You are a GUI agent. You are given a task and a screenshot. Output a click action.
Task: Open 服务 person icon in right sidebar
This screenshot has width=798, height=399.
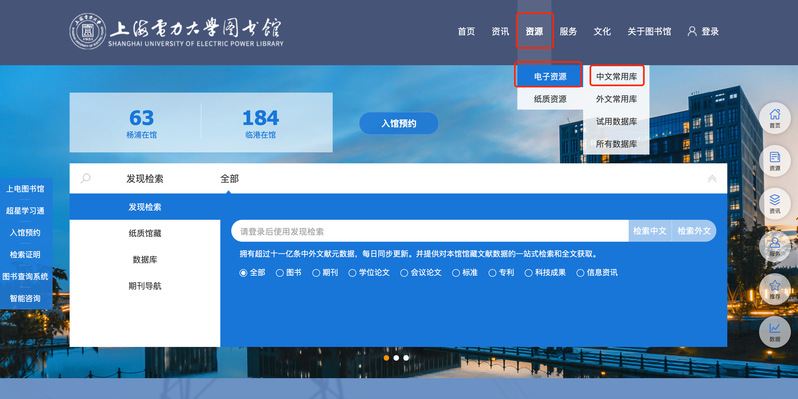click(x=775, y=246)
